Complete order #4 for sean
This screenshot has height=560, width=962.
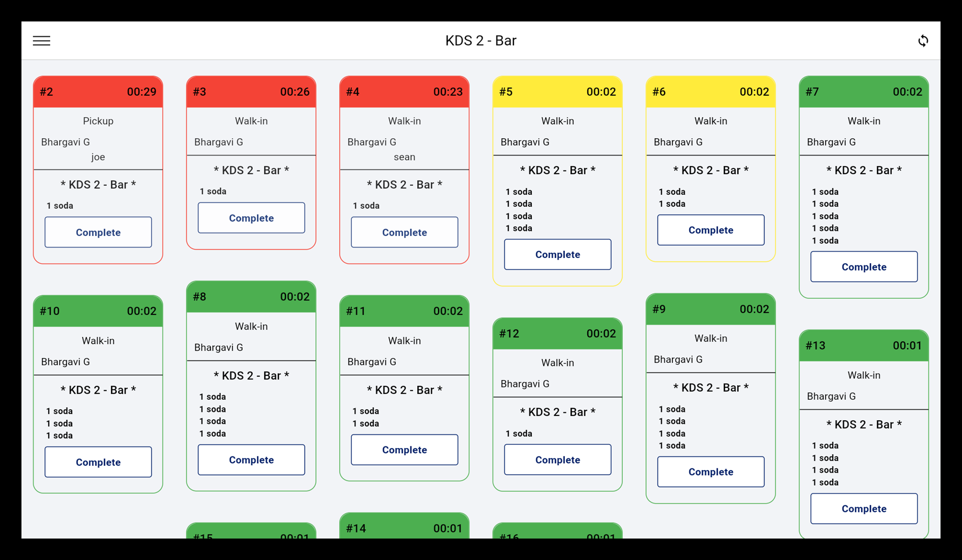point(404,232)
